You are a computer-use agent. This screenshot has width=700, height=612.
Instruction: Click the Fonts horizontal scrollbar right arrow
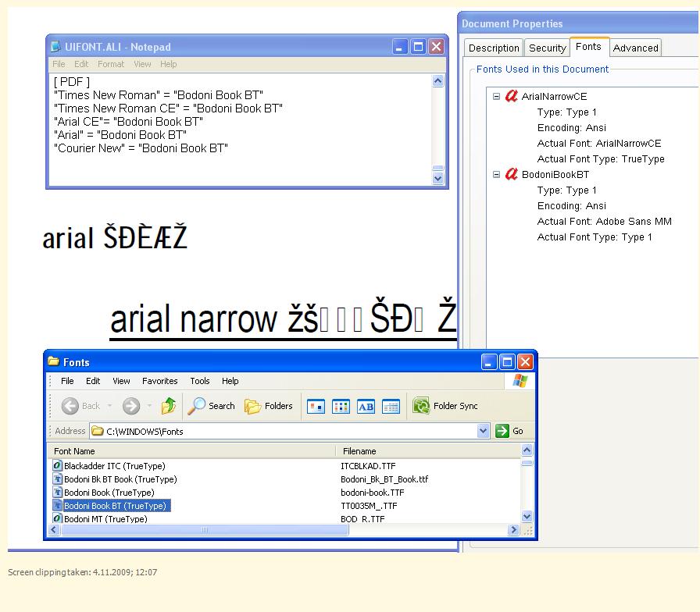coord(513,529)
